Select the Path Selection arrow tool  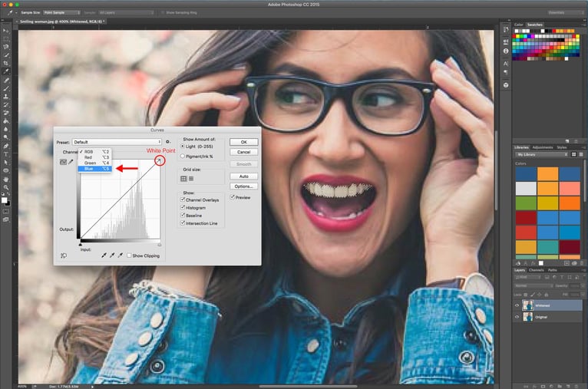[x=5, y=162]
